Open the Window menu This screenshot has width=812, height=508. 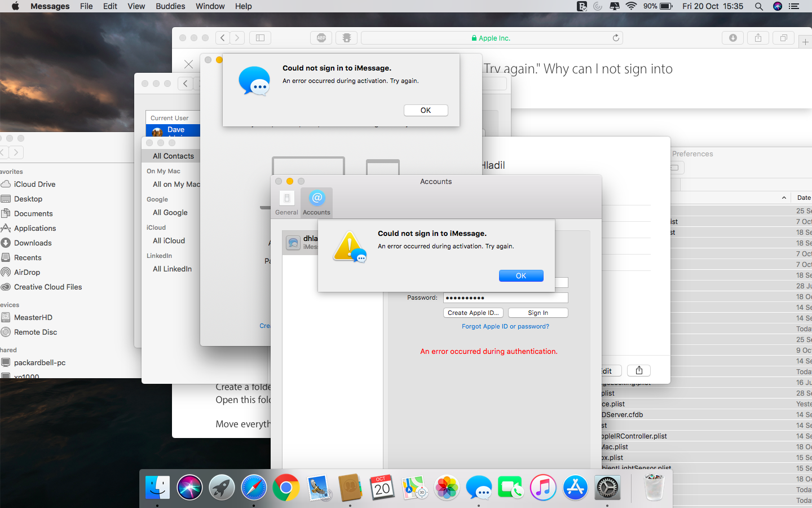210,6
